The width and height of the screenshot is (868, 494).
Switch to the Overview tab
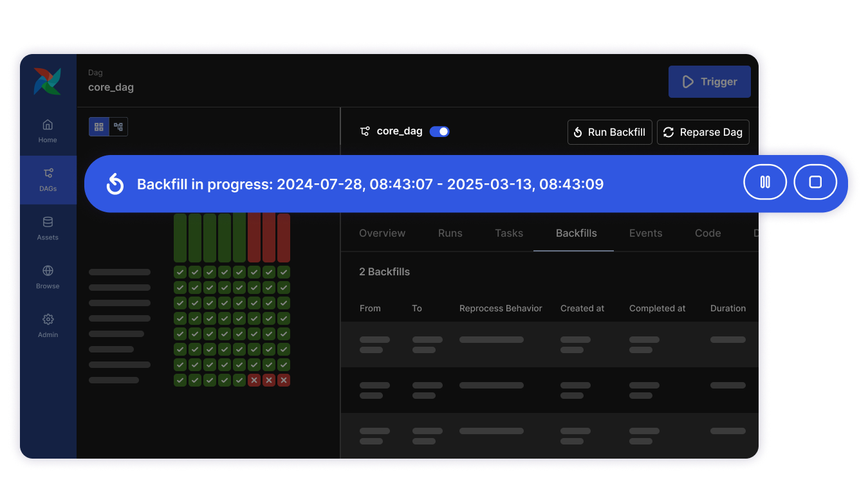coord(382,233)
